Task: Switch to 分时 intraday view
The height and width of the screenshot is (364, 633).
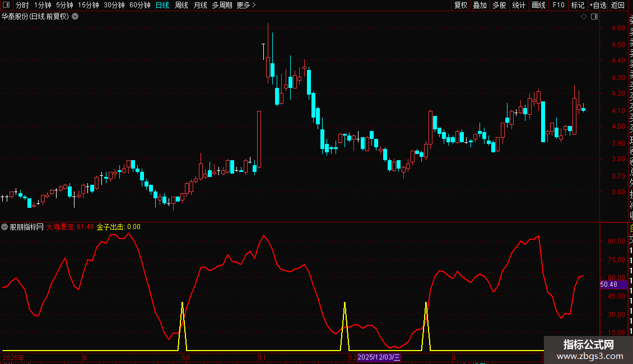Action: (x=22, y=5)
